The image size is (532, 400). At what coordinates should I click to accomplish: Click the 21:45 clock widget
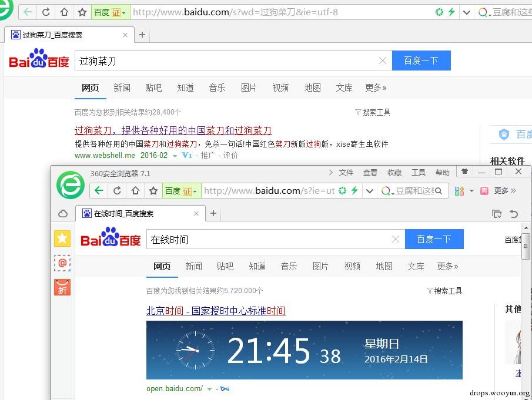[305, 350]
